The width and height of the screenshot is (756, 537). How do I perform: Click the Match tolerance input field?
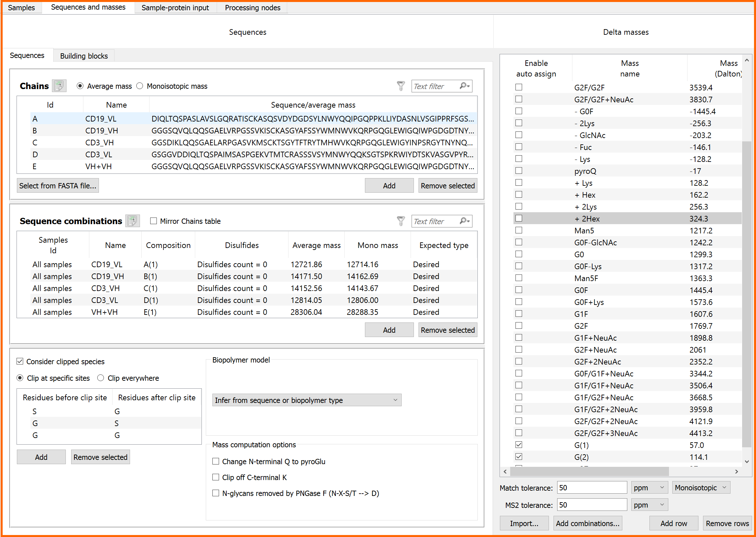(x=592, y=487)
